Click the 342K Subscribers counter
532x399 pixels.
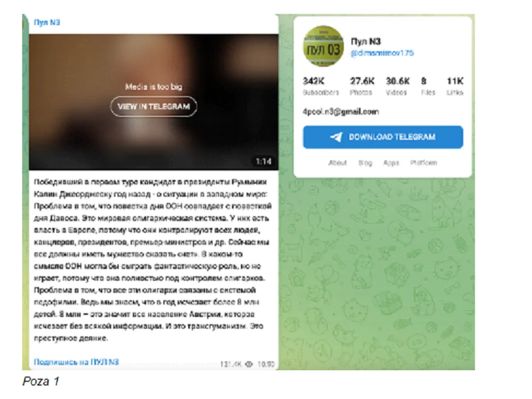click(321, 86)
